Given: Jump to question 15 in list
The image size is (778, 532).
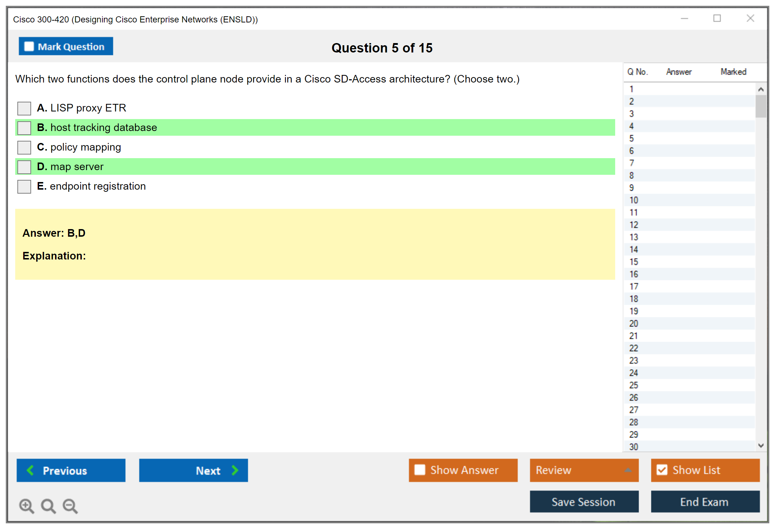Looking at the screenshot, I should point(634,262).
